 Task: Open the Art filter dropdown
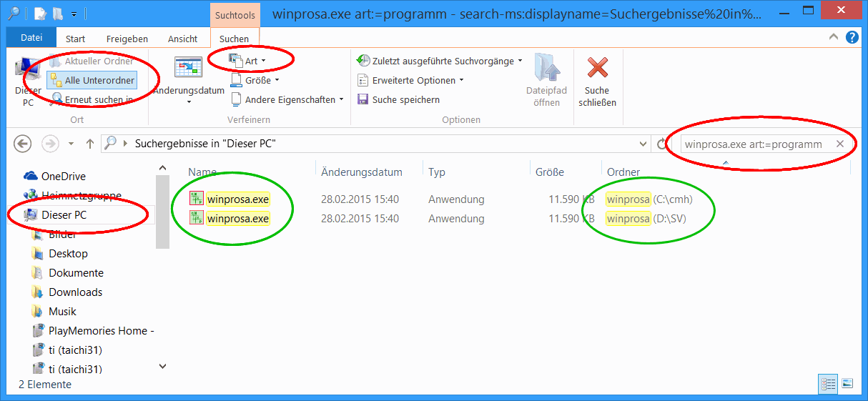[249, 61]
